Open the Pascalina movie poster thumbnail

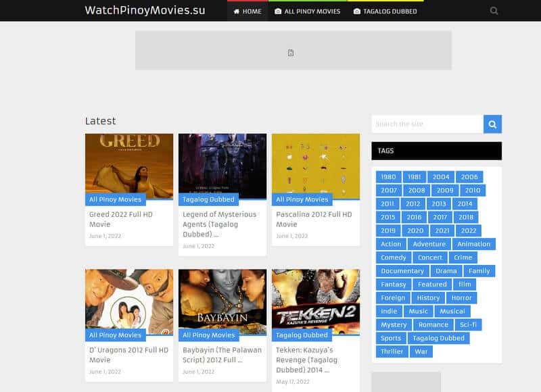tap(316, 166)
